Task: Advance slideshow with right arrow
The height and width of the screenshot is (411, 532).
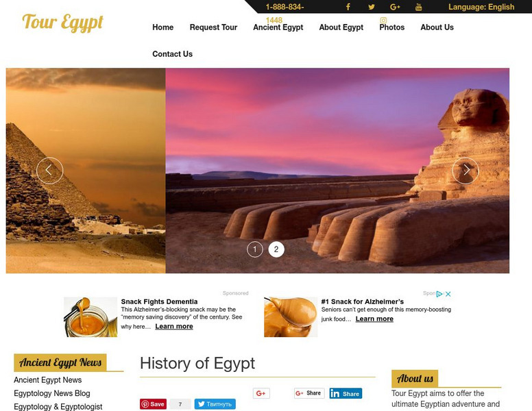Action: tap(465, 171)
